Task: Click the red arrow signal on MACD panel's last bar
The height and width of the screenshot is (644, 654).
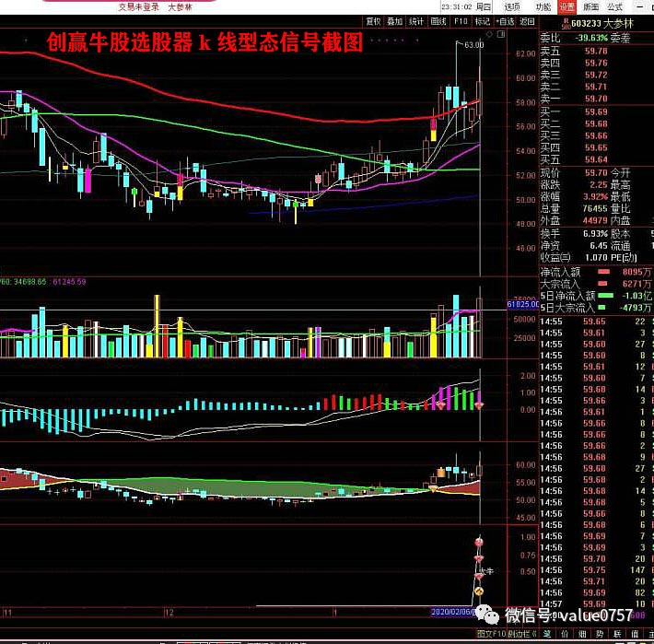Action: [x=479, y=405]
